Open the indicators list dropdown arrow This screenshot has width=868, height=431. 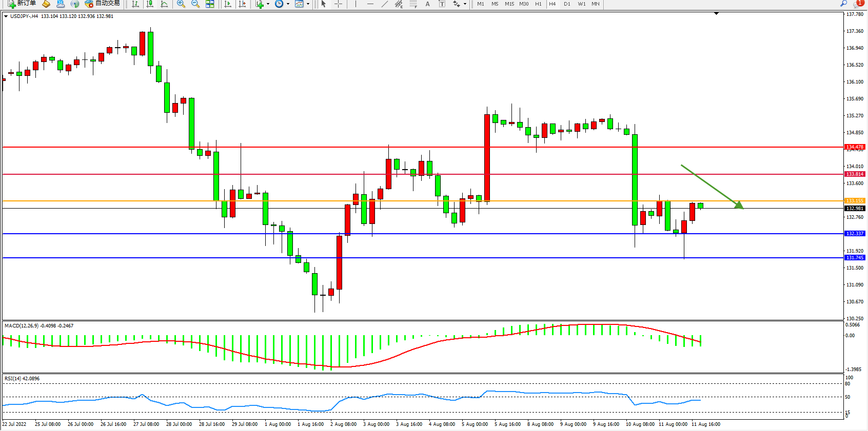268,4
